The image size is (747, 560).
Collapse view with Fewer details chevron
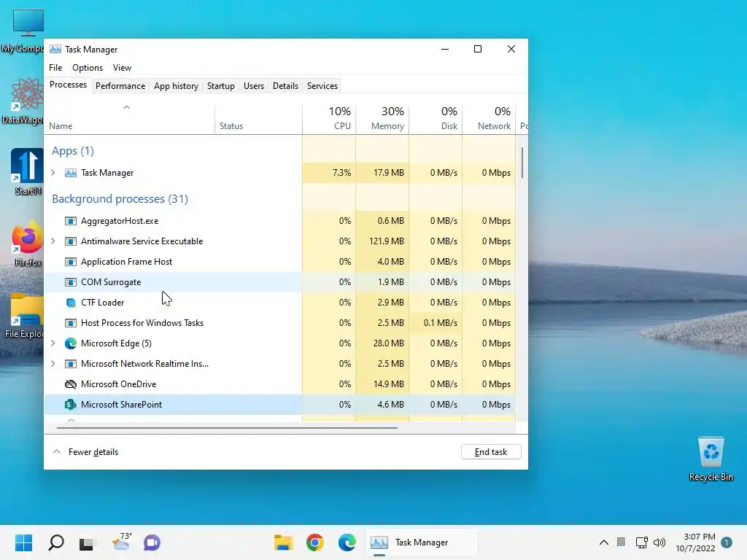(56, 451)
